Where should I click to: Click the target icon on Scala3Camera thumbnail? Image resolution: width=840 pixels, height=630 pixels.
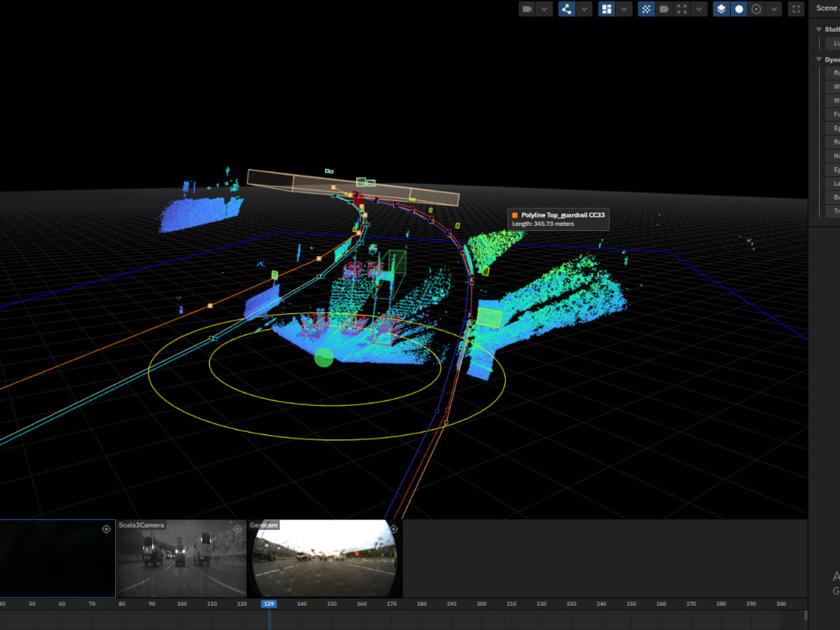point(238,529)
